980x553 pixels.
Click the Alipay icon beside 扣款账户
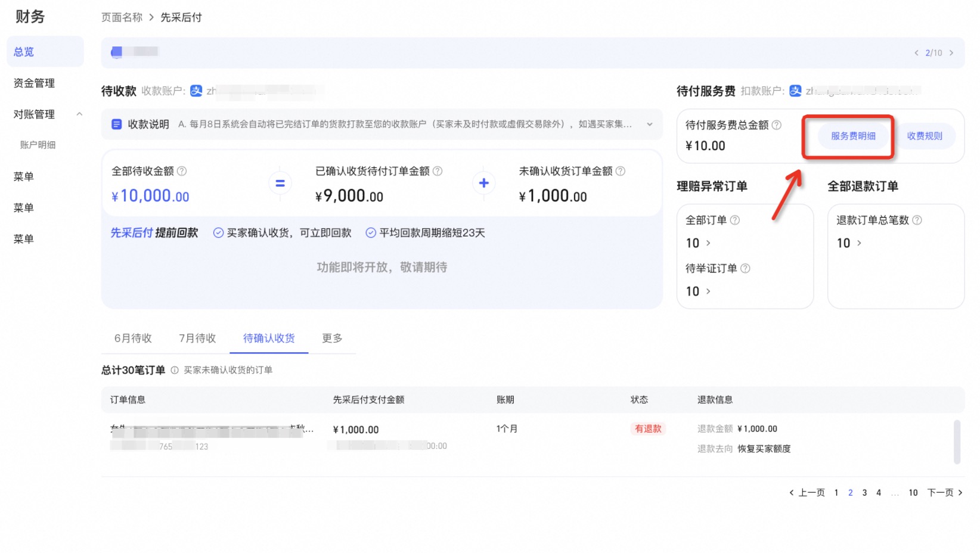click(795, 91)
